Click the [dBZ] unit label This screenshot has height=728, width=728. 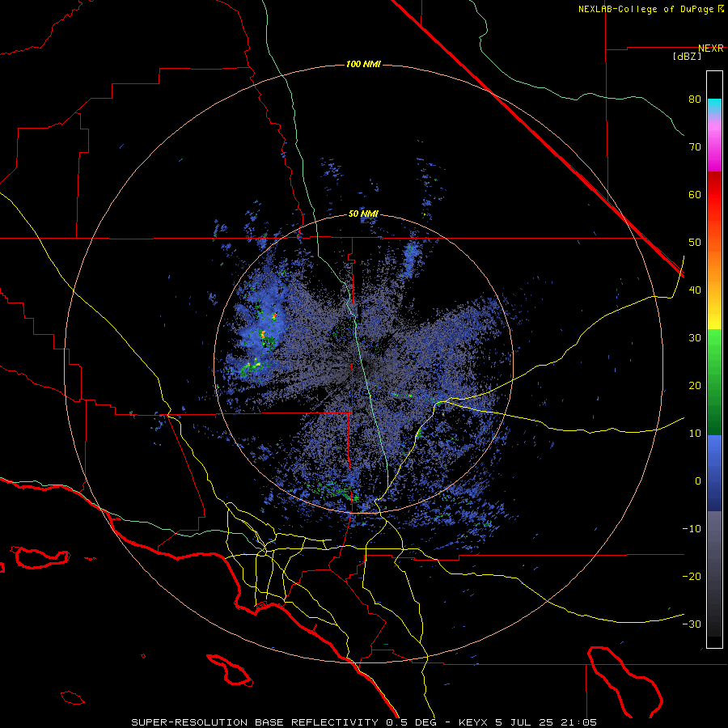687,56
